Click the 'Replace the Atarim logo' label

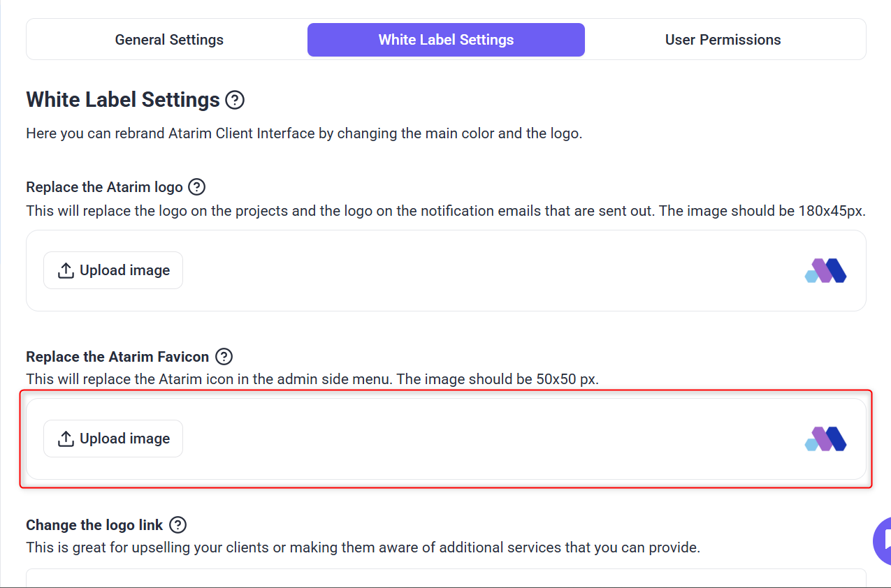[104, 187]
